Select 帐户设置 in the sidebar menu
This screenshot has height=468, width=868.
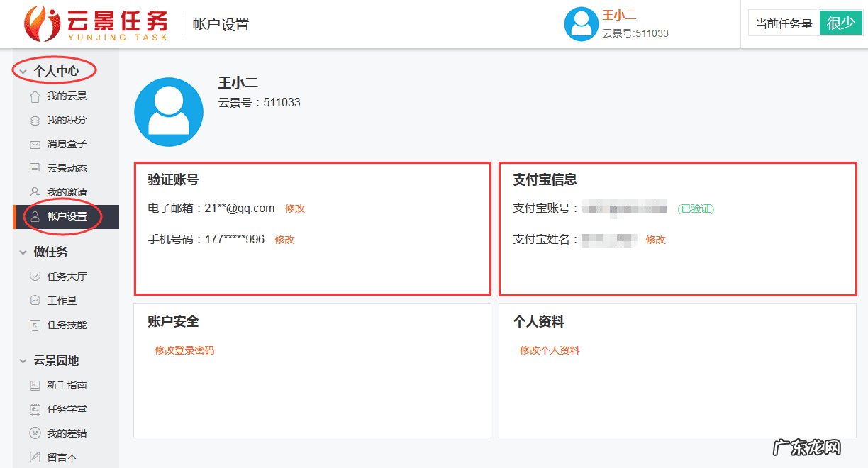point(66,216)
